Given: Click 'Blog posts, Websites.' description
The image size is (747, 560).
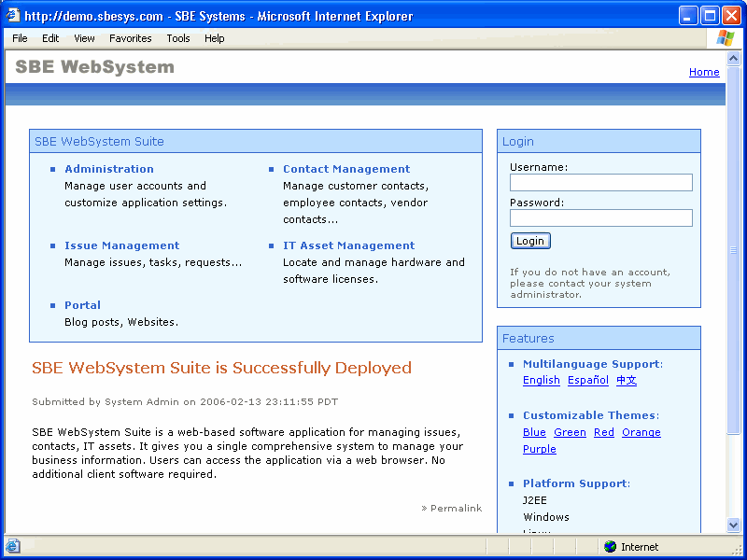Looking at the screenshot, I should point(121,322).
